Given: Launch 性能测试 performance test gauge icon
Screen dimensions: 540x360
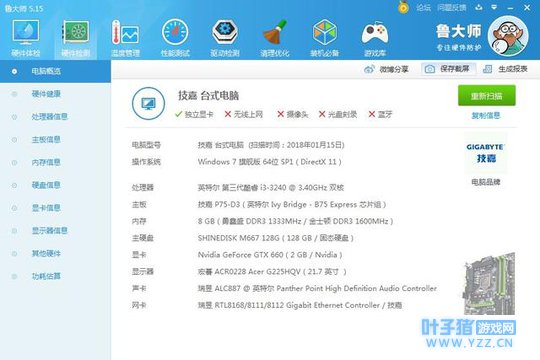Looking at the screenshot, I should pos(175,32).
